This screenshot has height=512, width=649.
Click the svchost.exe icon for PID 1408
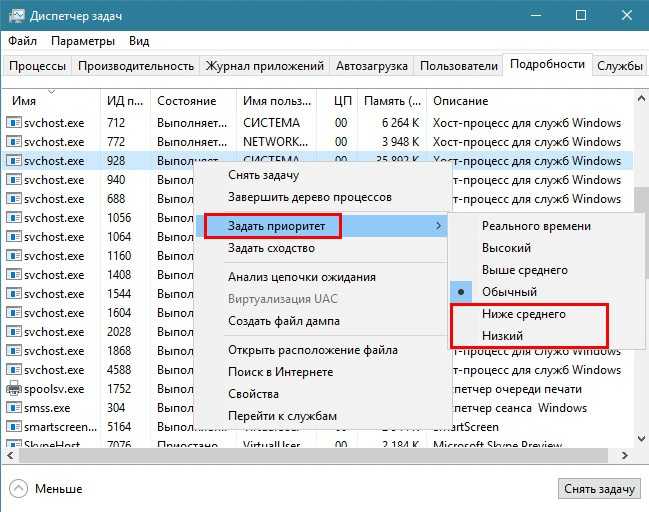coord(14,275)
